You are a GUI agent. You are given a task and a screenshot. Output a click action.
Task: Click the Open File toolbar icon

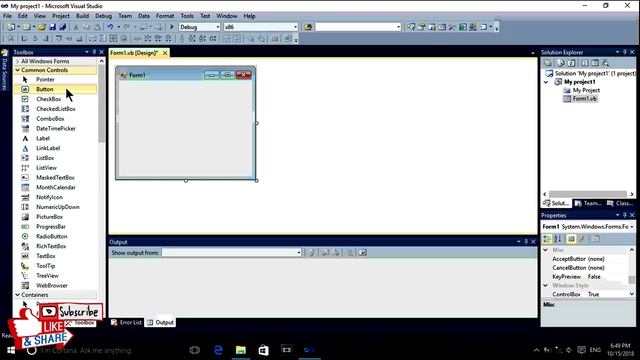tap(42, 27)
